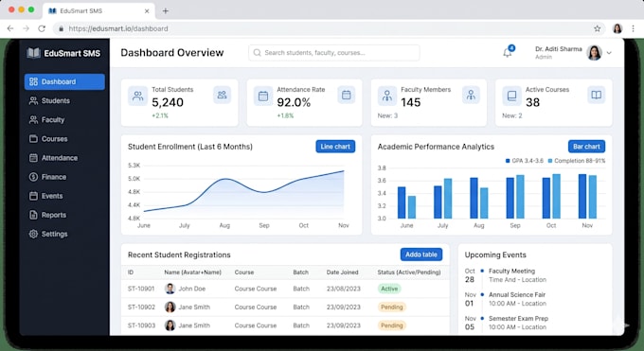Click the Events calendar icon in sidebar

click(33, 196)
